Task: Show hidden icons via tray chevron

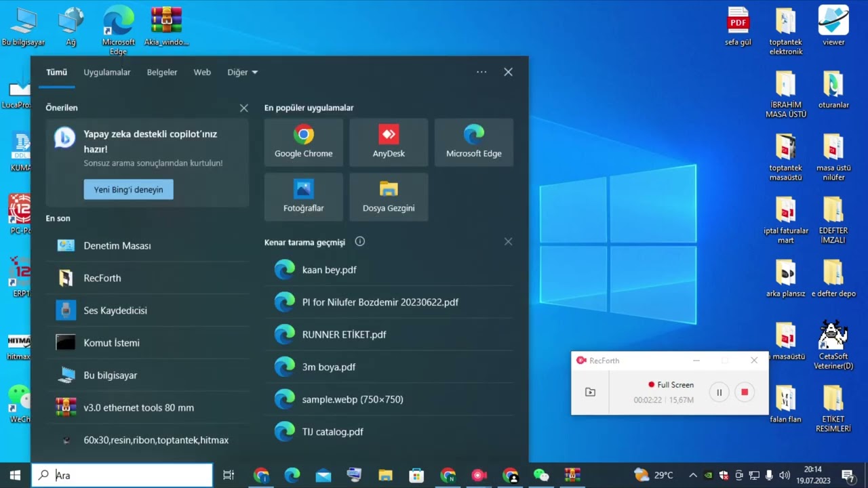Action: [x=692, y=475]
